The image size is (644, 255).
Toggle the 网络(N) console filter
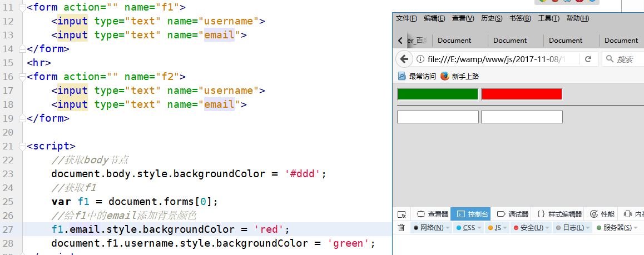[x=428, y=228]
